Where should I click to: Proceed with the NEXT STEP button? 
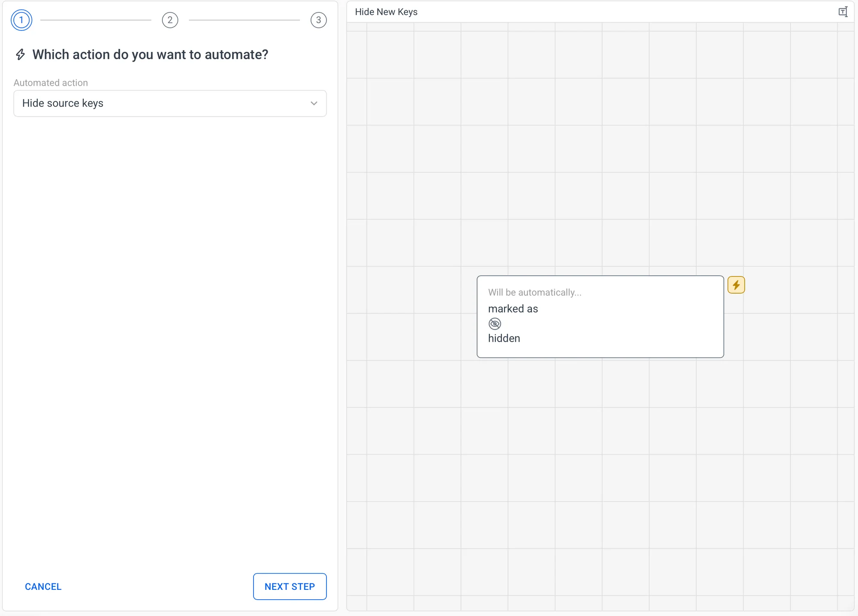point(290,586)
